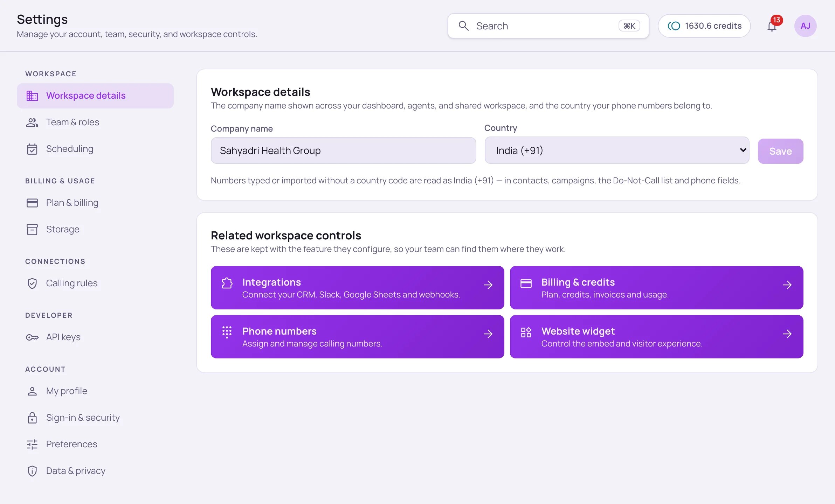Click the Workspace details building icon
This screenshot has height=504, width=835.
coord(32,96)
